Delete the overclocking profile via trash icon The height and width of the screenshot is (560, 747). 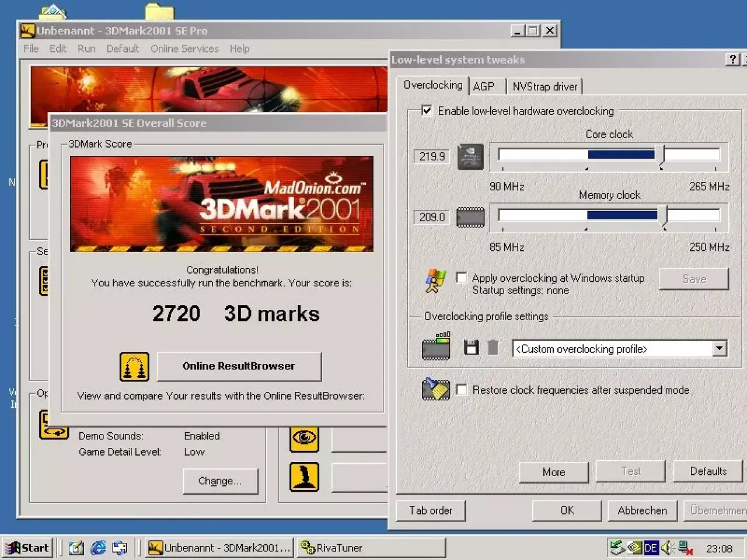coord(493,348)
